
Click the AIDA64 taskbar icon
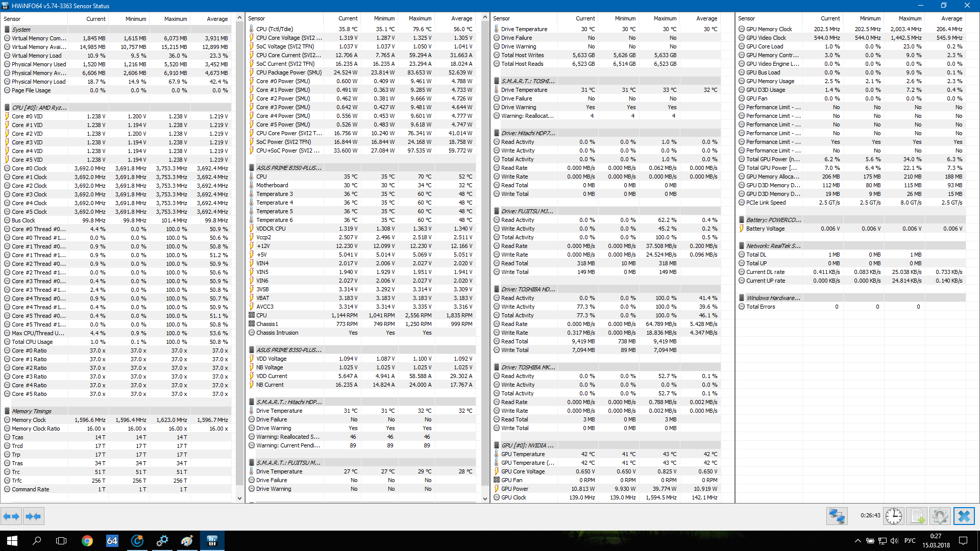pos(112,541)
